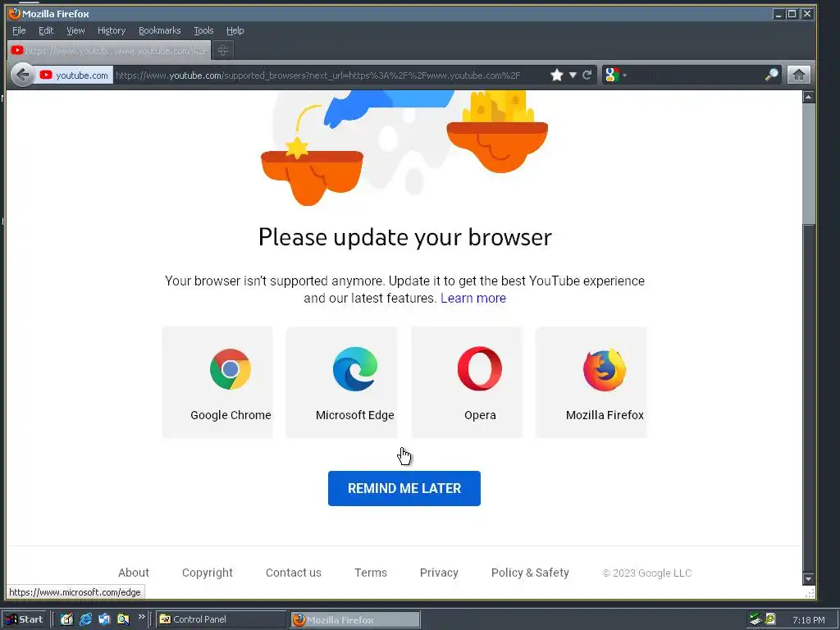
Task: Click the second system tray icon
Action: [770, 619]
